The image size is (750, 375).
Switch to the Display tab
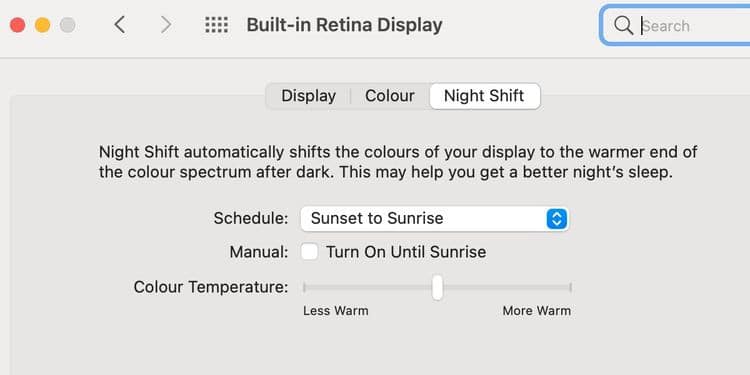(309, 96)
